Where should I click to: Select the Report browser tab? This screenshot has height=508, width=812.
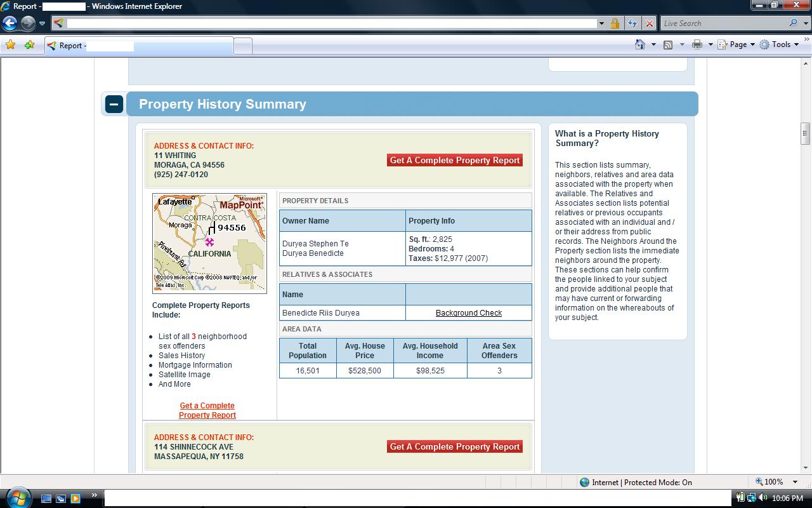pos(138,46)
